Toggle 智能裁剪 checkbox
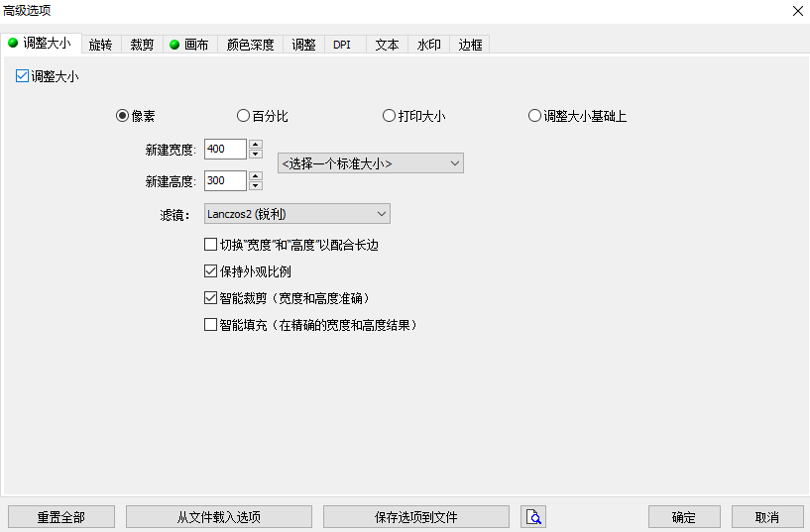810x532 pixels. [210, 297]
